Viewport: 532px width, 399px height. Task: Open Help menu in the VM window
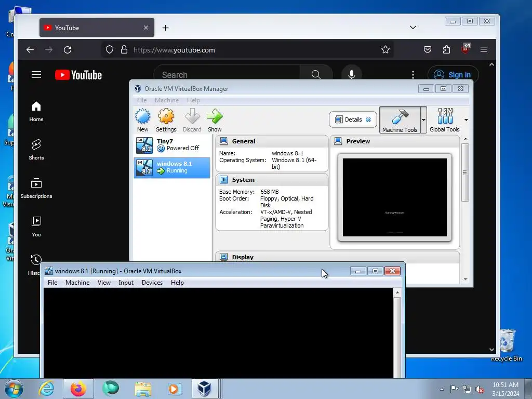click(177, 283)
